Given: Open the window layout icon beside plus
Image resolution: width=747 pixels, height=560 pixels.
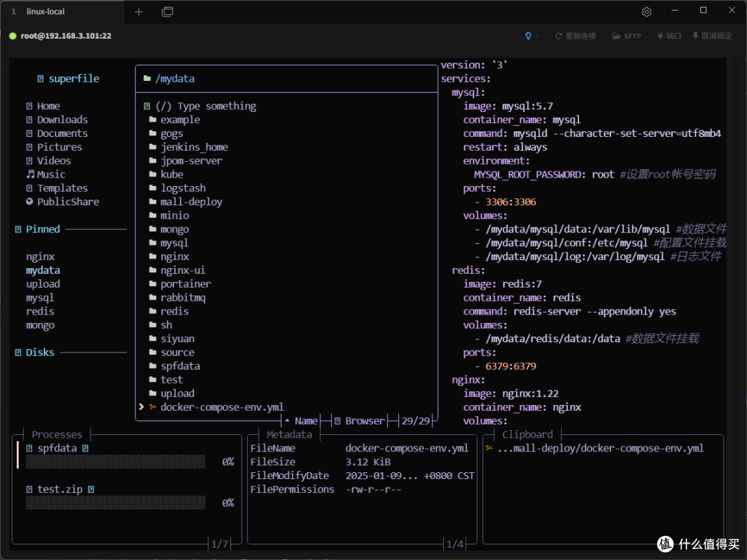Looking at the screenshot, I should (x=167, y=12).
